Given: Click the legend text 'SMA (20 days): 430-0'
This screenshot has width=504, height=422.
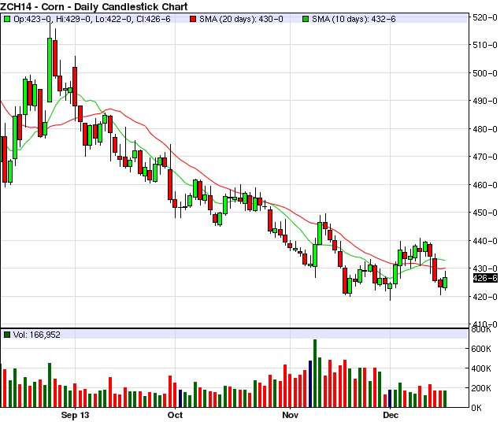Looking at the screenshot, I should (241, 19).
